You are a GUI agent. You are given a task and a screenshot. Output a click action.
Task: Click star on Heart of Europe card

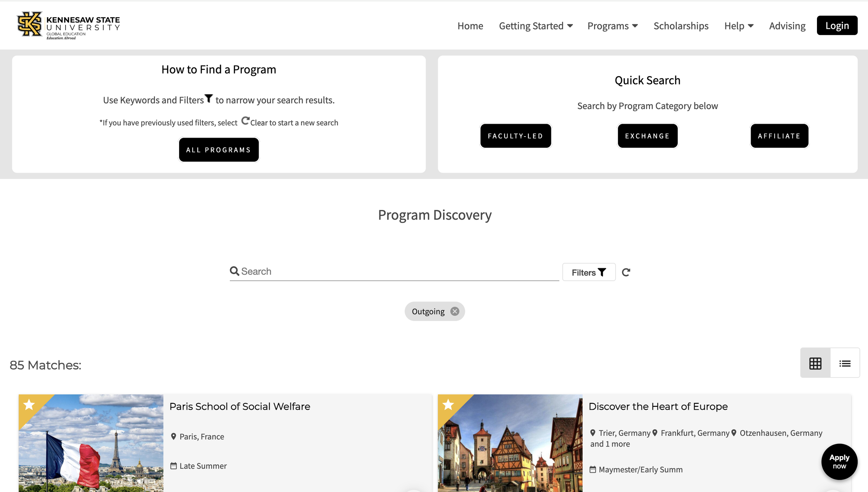point(448,404)
